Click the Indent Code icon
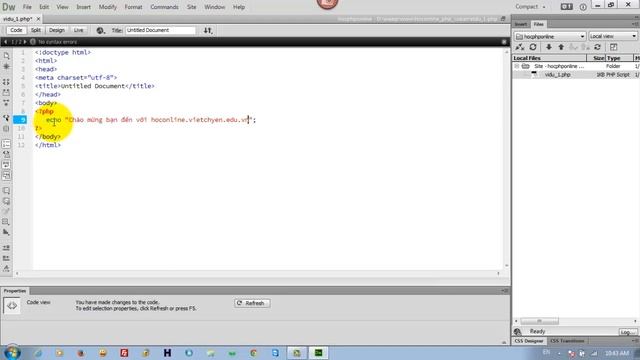Image resolution: width=640 pixels, height=360 pixels. (6, 248)
